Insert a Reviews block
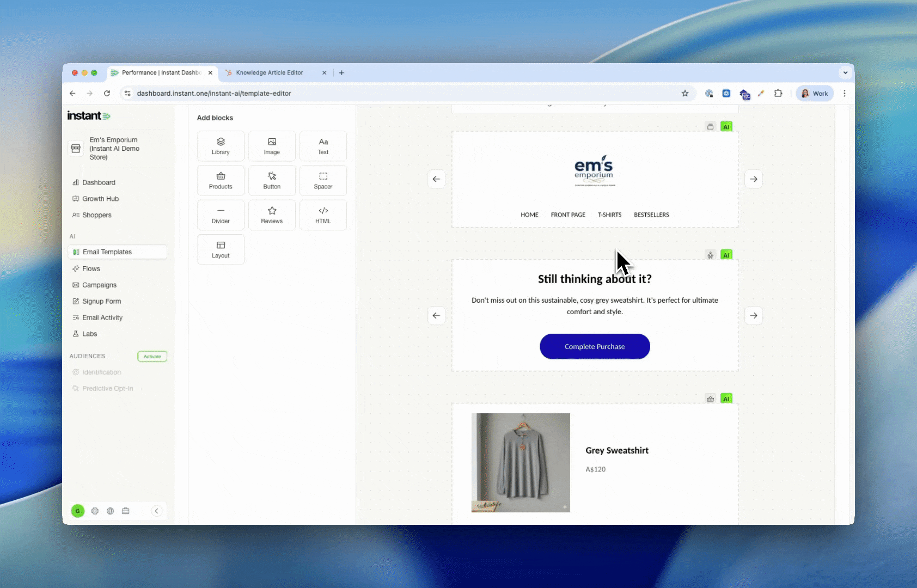 272,215
